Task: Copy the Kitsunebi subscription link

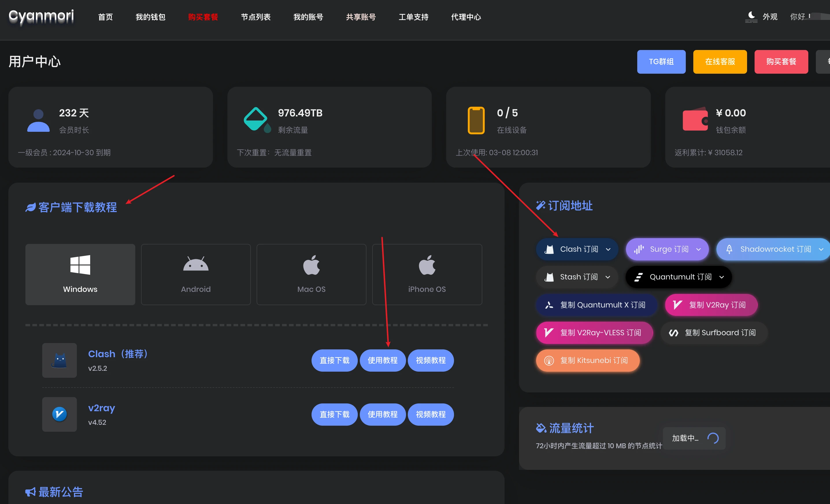Action: pos(588,360)
